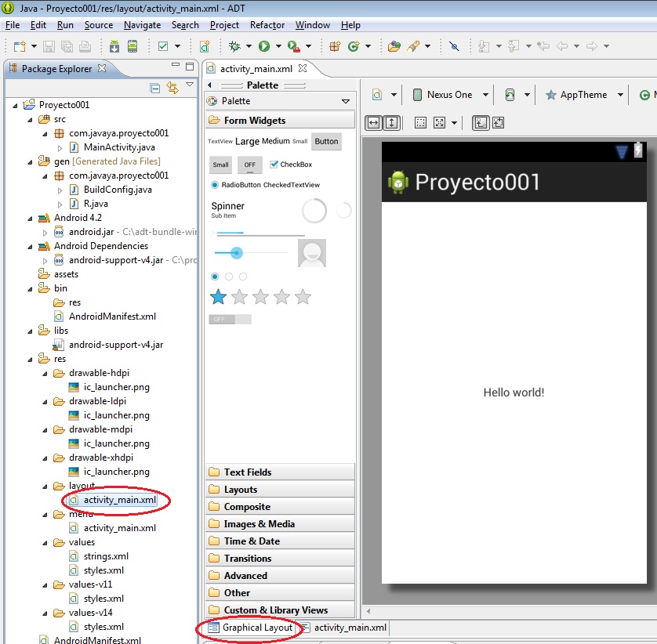
Task: Click the New Java Class icon
Action: 354,46
